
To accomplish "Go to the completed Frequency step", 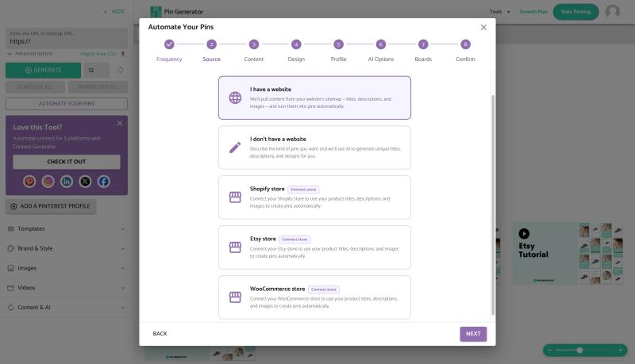I will pos(169,51).
